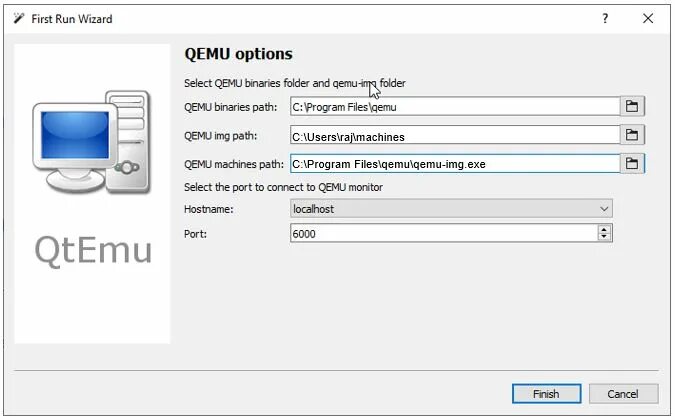
Task: Decrease the Port value with down arrow
Action: coord(604,237)
